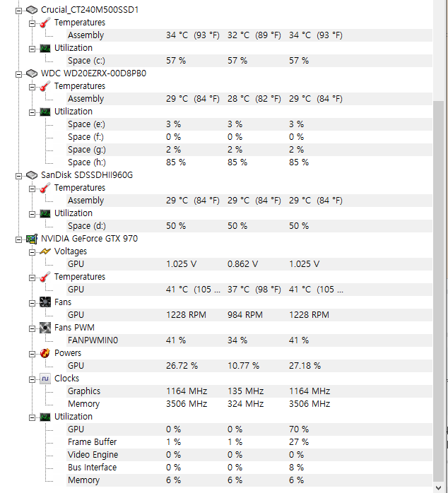Image resolution: width=448 pixels, height=493 pixels.
Task: Click the GTX 970 Temperatures thermometer icon
Action: click(45, 277)
